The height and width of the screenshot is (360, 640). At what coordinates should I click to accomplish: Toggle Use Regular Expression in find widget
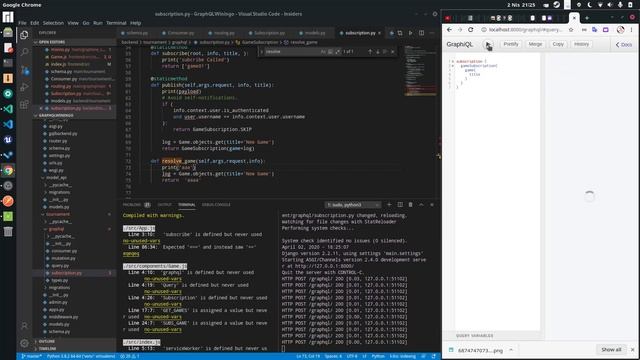click(338, 52)
